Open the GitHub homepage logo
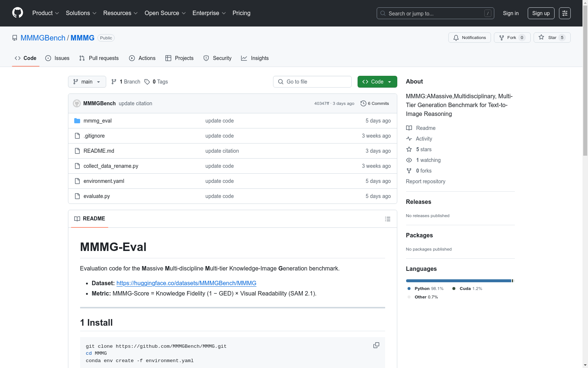The width and height of the screenshot is (588, 368). pos(18,13)
